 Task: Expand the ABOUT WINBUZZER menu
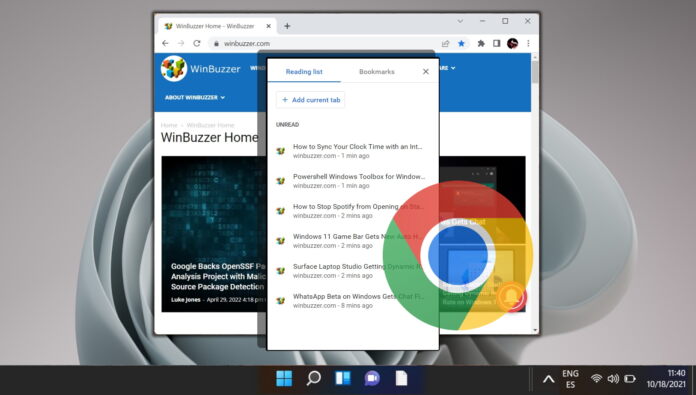coord(195,97)
